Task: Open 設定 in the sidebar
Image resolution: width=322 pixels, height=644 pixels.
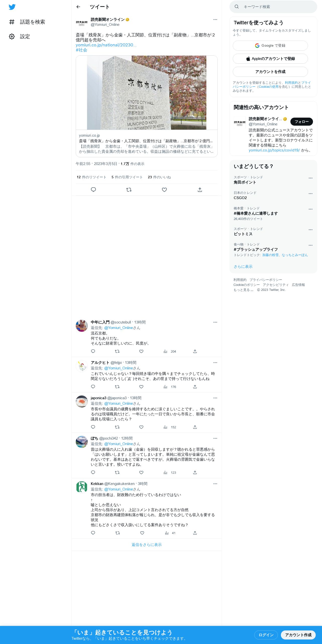Action: click(x=20, y=37)
